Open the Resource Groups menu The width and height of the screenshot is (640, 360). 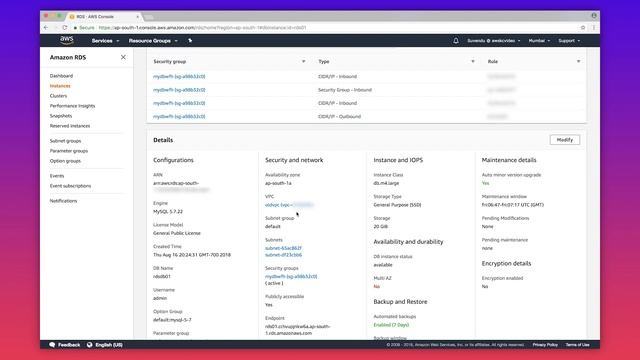coord(153,41)
